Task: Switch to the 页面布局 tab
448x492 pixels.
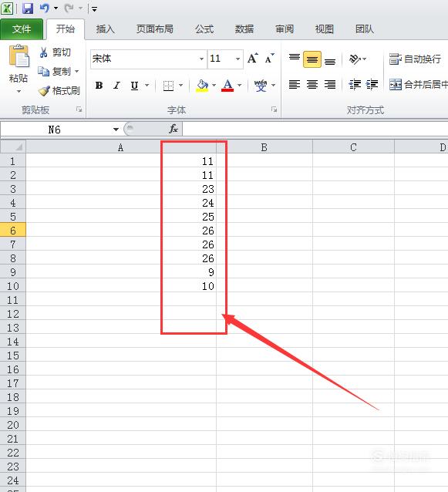Action: [x=155, y=29]
